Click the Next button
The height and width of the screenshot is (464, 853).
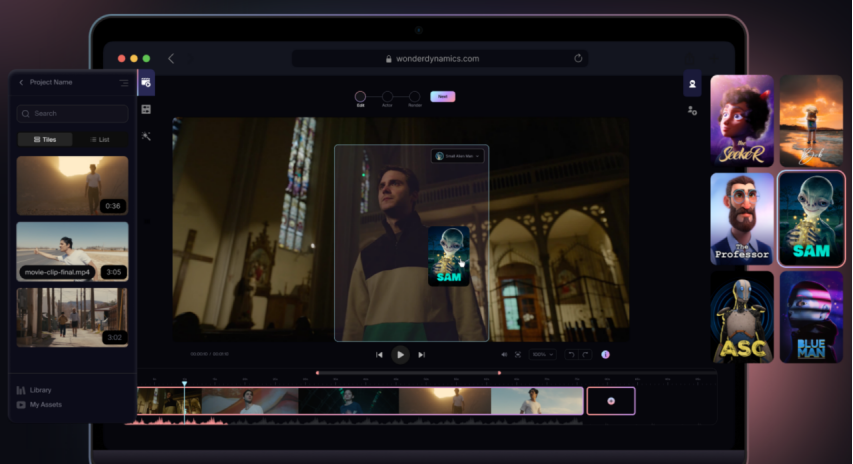pyautogui.click(x=442, y=96)
